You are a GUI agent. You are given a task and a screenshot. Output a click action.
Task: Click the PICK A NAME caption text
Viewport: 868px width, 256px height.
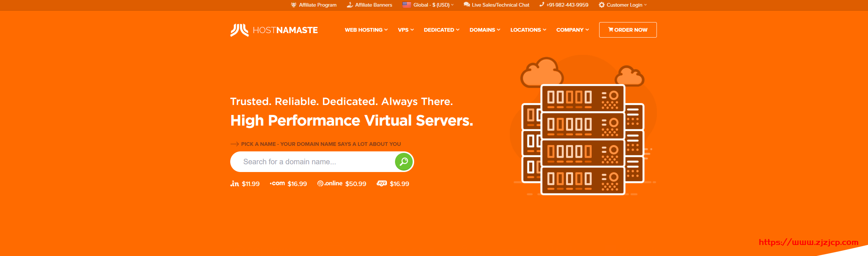point(321,144)
